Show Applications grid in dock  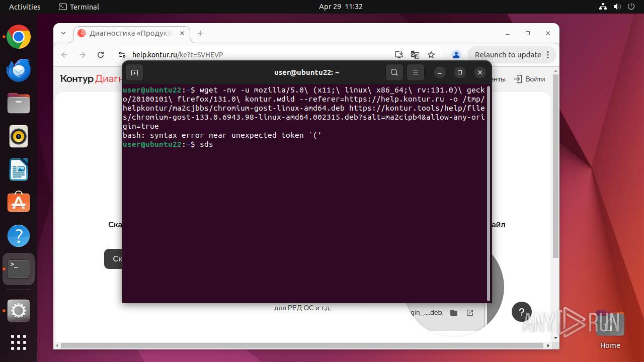coord(19,342)
